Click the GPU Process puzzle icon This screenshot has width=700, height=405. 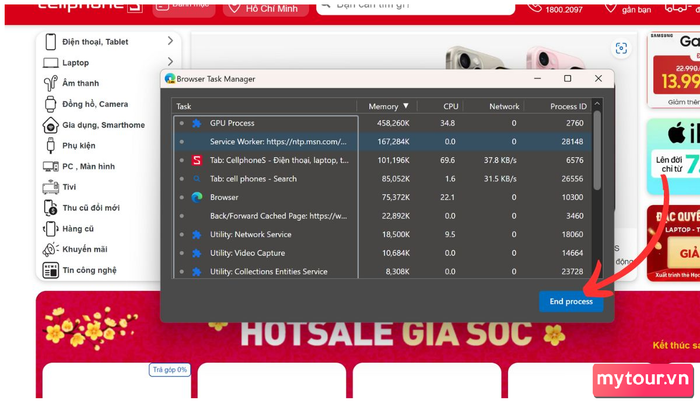pos(196,123)
